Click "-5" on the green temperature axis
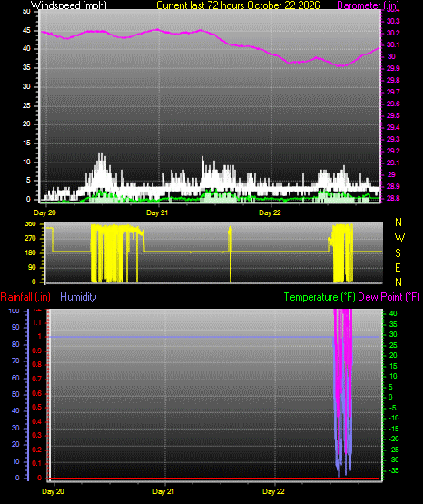The image size is (423, 504). pos(392,408)
